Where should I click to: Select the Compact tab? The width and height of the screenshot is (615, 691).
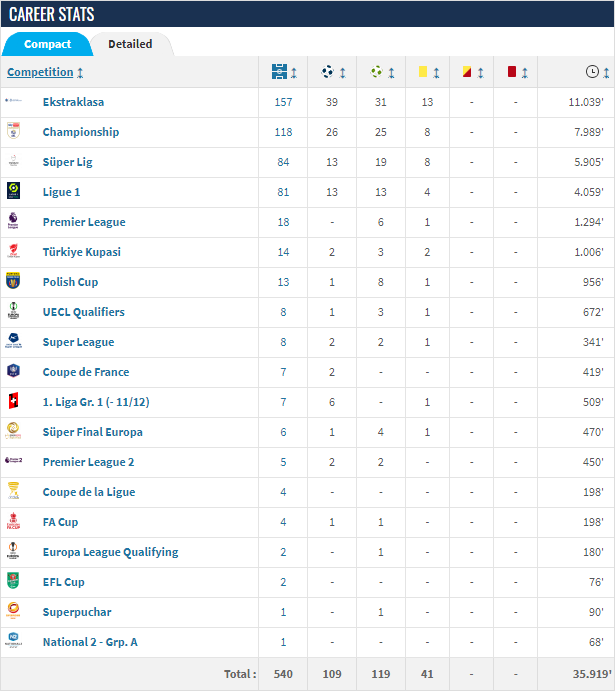(x=48, y=44)
